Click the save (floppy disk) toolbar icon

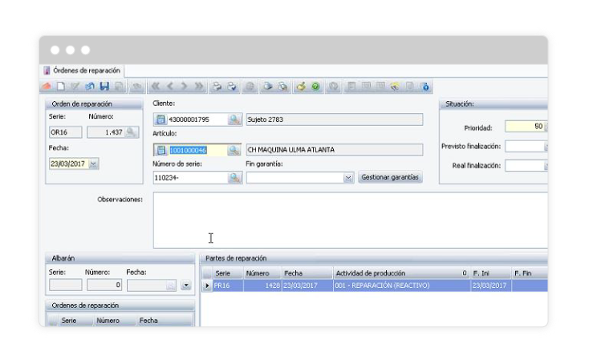coord(104,87)
